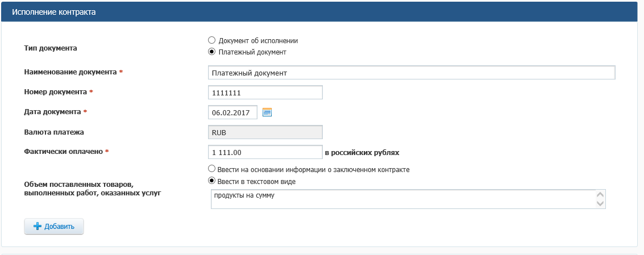Select 'Документ об исполнении' radio option

point(212,40)
